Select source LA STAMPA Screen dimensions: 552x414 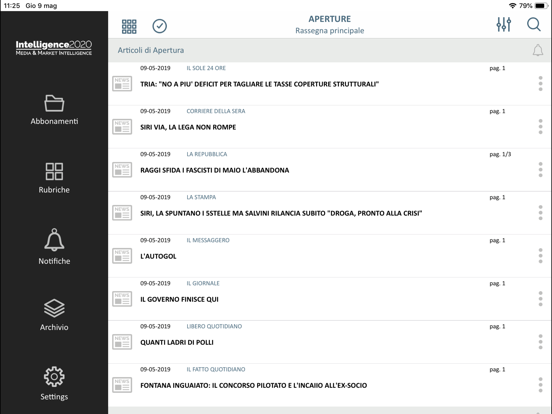pos(201,197)
